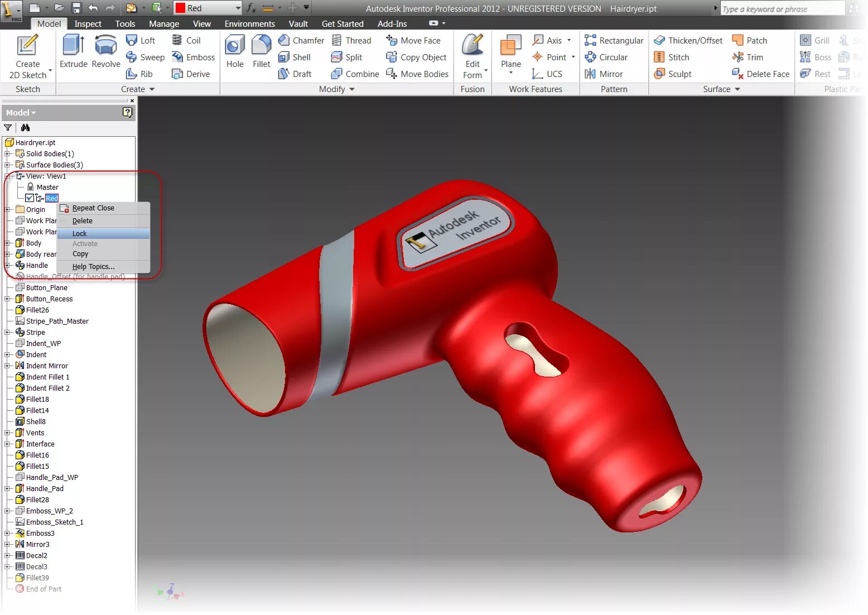868x615 pixels.
Task: Click the Patch surface button
Action: click(x=750, y=40)
